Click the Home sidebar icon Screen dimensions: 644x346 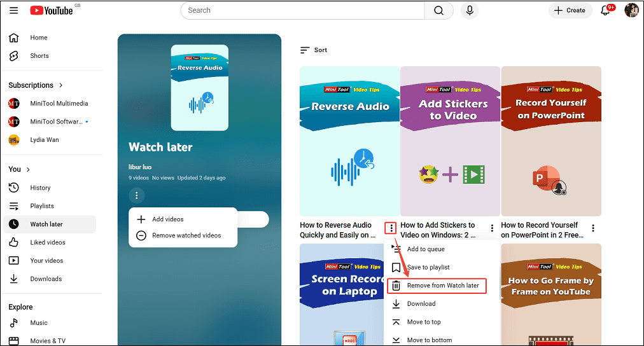coord(13,38)
